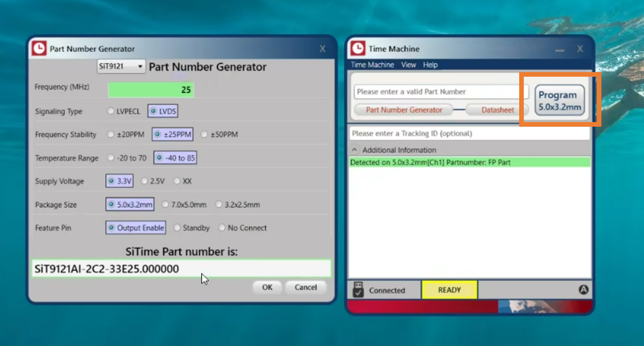Select XX supply voltage option
Screen dimensions: 644x346
coord(182,181)
